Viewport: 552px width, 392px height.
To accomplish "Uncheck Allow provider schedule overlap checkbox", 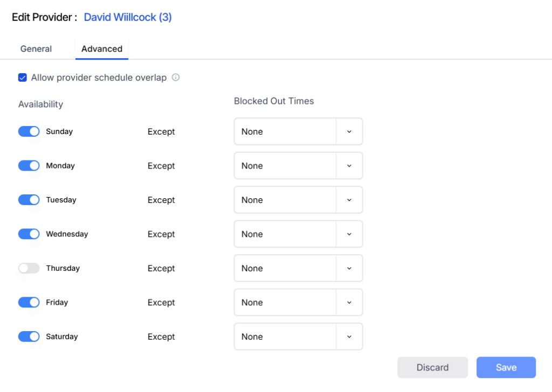I will click(23, 78).
